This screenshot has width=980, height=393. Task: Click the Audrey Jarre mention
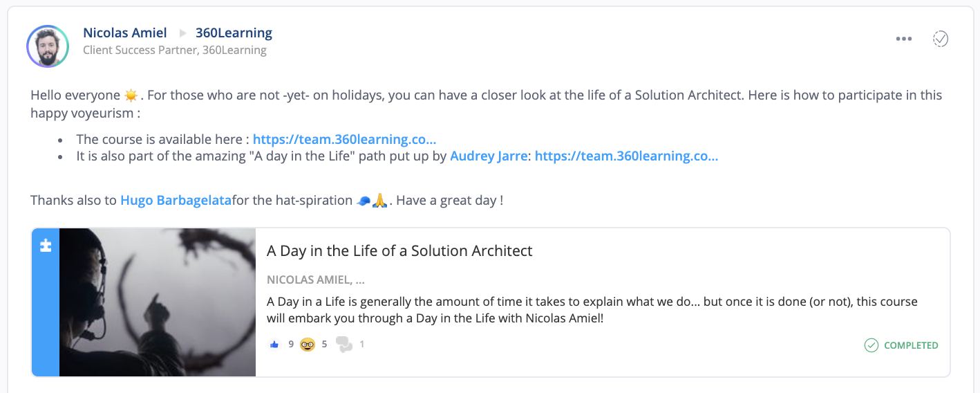click(489, 156)
